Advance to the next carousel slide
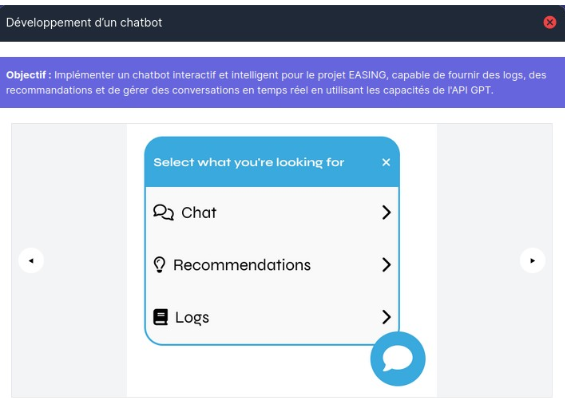The image size is (565, 398). click(x=533, y=260)
